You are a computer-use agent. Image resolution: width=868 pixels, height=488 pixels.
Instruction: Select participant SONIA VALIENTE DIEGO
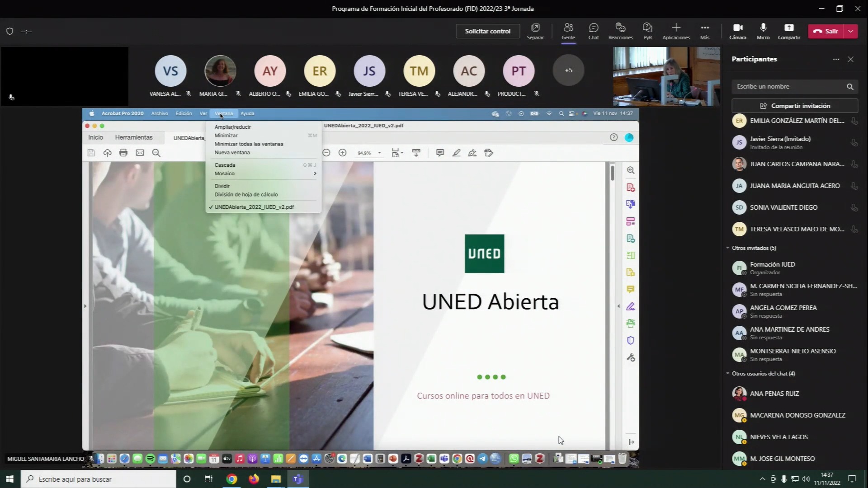[x=795, y=207]
